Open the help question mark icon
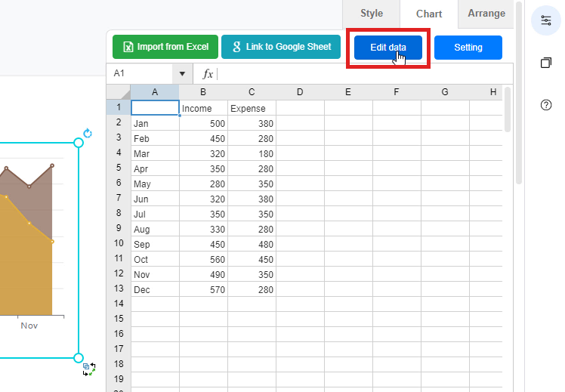Screen dimensions: 565x392 click(546, 105)
